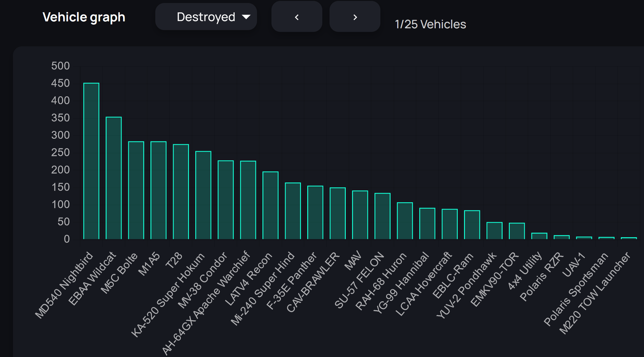Click the EBLC-Ram bar

coord(472,225)
